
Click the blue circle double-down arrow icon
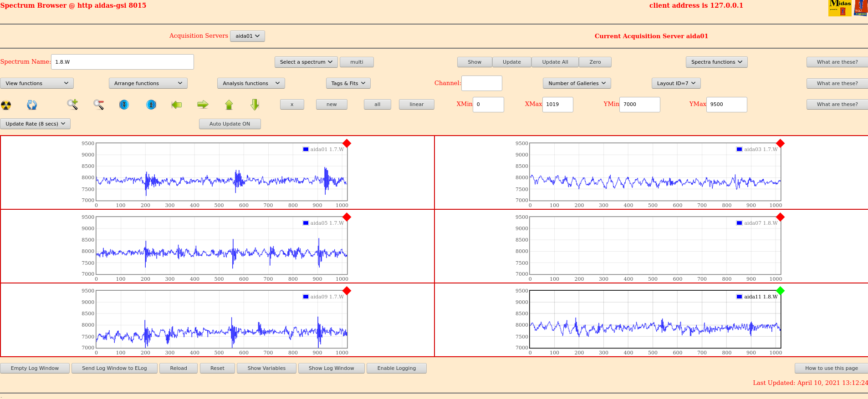pyautogui.click(x=124, y=105)
